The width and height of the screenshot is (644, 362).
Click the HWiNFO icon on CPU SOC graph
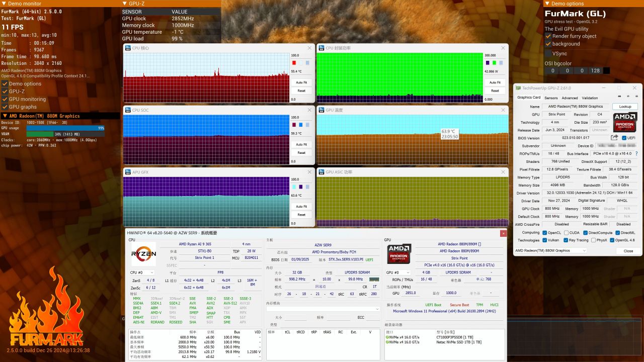tap(128, 110)
